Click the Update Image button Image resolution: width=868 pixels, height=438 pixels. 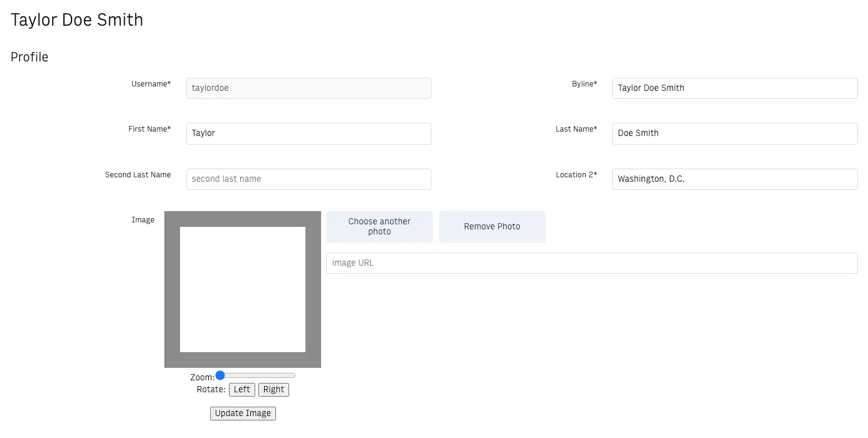[x=243, y=414]
